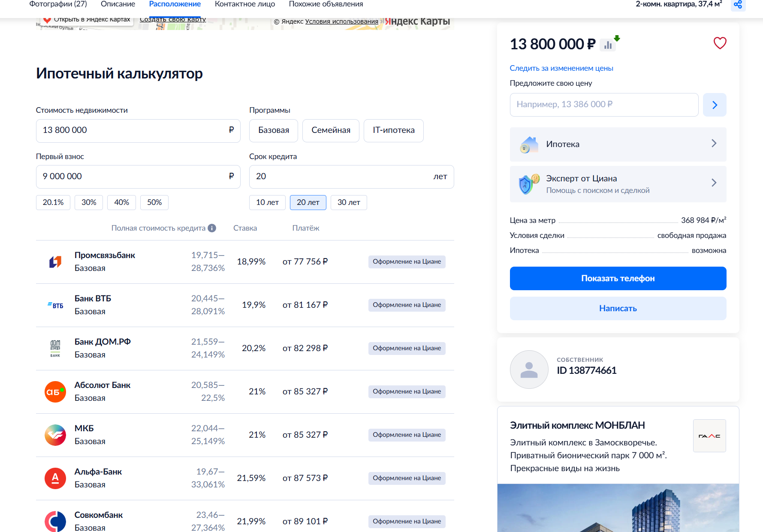Screen dimensions: 763x532
Task: Click Оформление на Циане for Промсвязьбанк
Action: click(407, 261)
